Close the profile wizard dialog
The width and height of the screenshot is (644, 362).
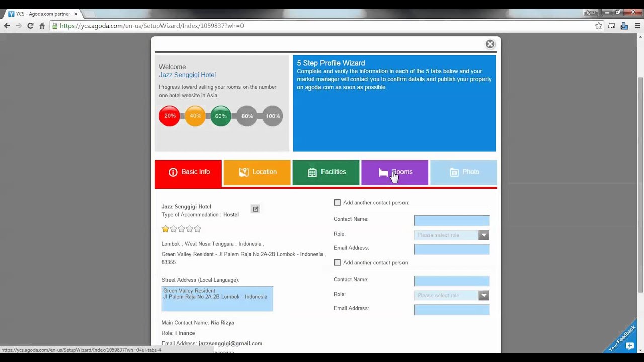tap(490, 44)
